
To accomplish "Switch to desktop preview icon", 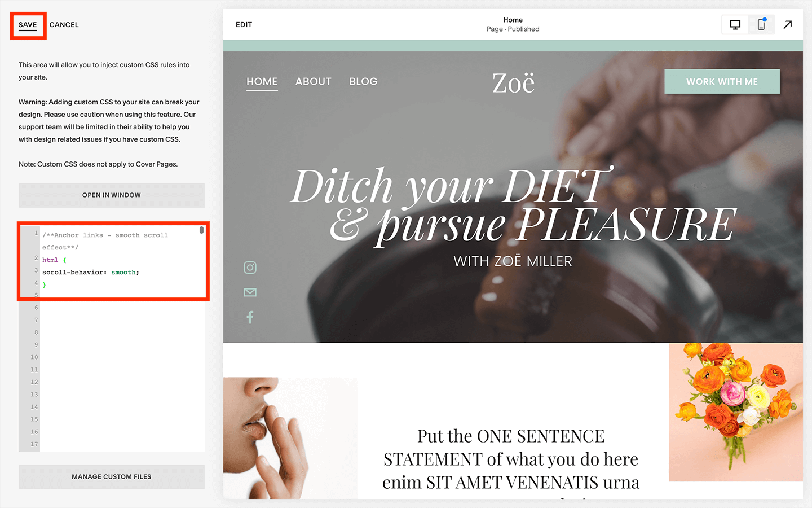I will (735, 25).
